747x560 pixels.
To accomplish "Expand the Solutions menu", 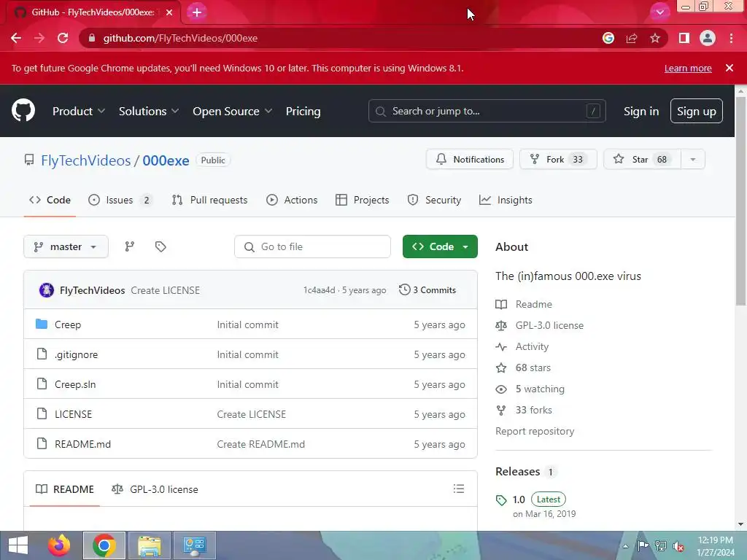I will [x=149, y=111].
